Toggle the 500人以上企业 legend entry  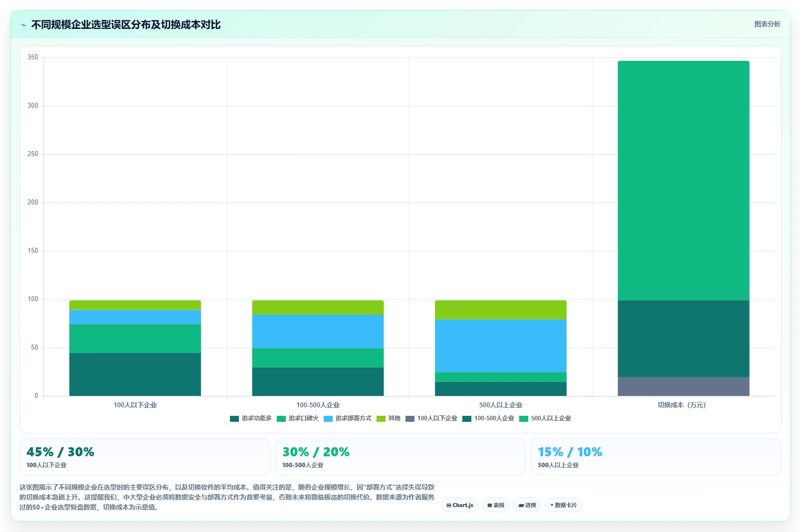point(545,418)
